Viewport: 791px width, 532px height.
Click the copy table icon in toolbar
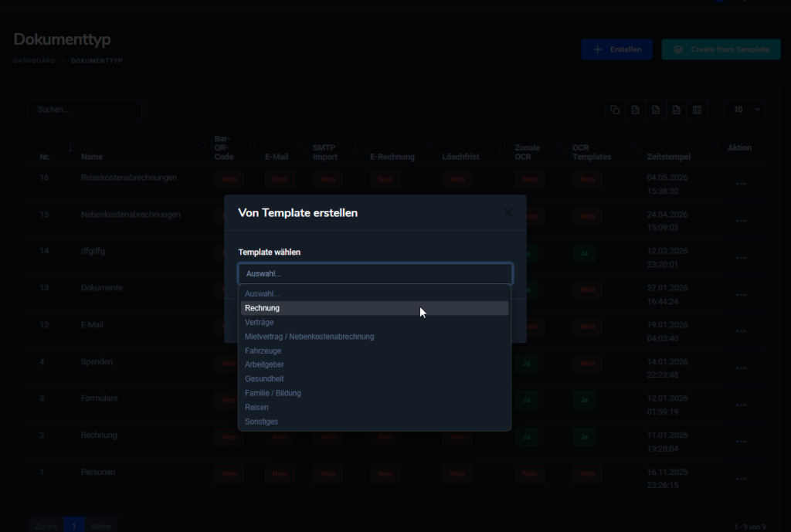615,110
